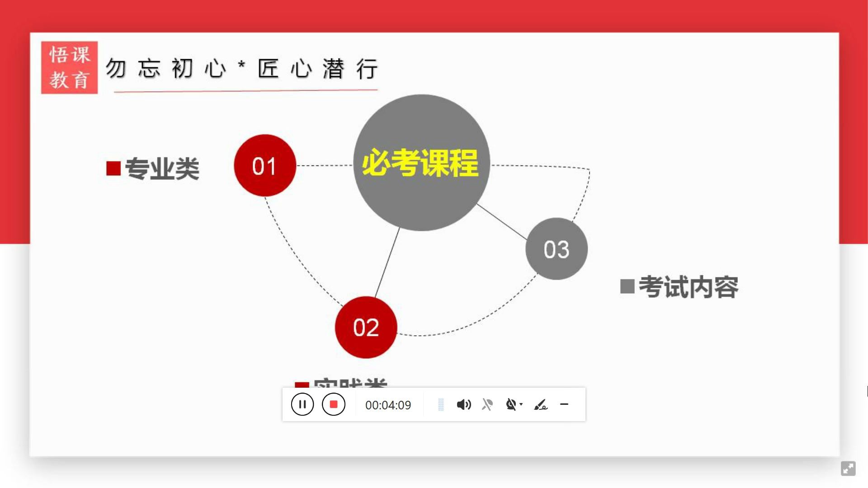868x488 pixels.
Task: Click the fullscreen expand icon
Action: pos(848,468)
